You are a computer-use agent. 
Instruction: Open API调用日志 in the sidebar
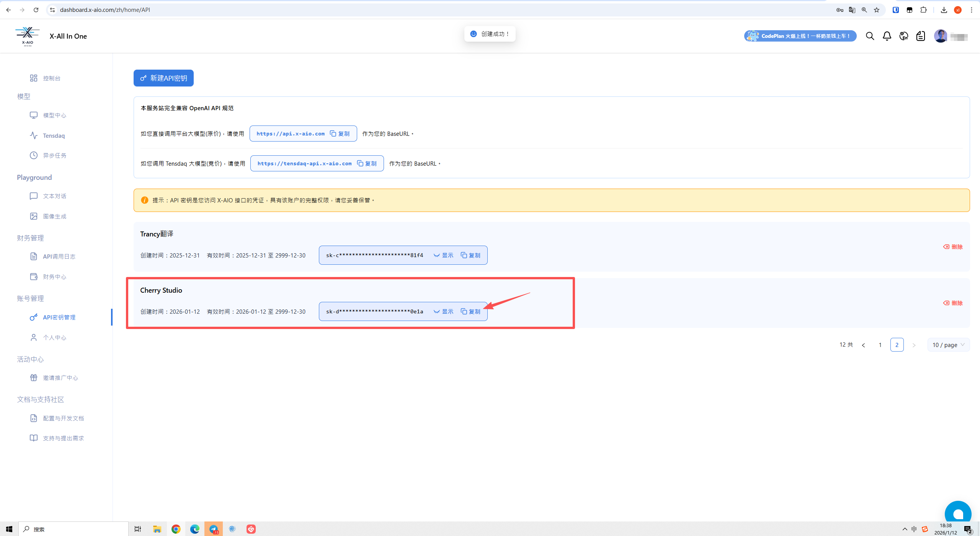[59, 256]
